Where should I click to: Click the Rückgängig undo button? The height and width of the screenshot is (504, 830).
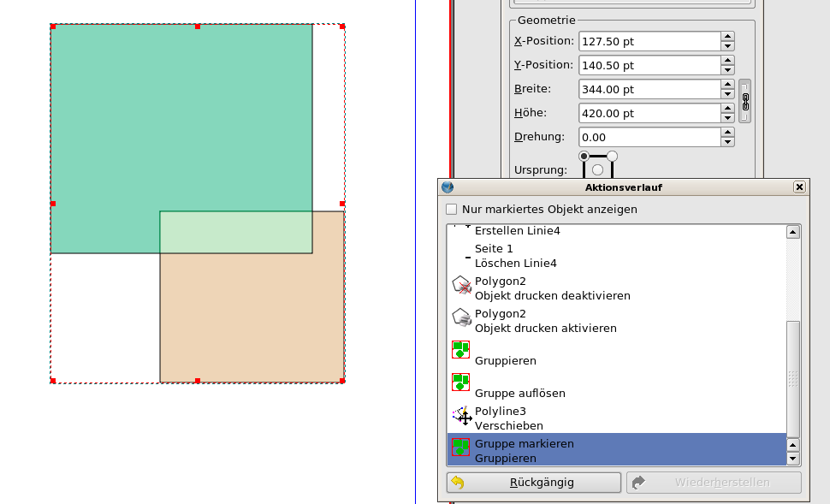point(533,483)
